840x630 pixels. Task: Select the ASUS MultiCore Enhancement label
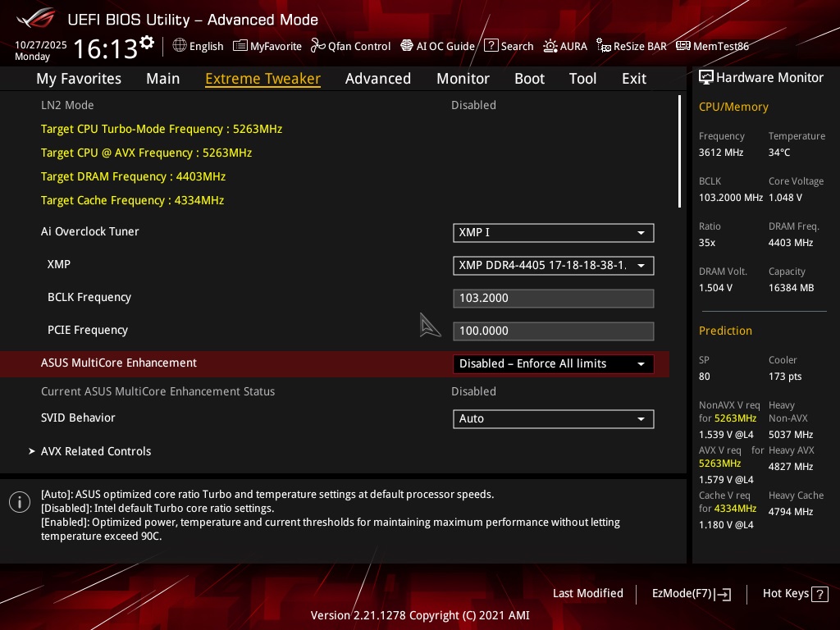(x=119, y=363)
